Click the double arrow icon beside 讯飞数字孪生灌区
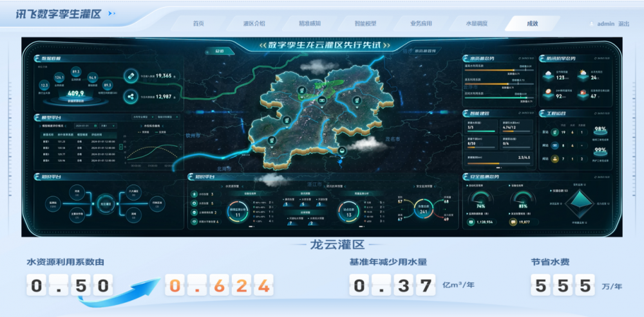 click(111, 14)
